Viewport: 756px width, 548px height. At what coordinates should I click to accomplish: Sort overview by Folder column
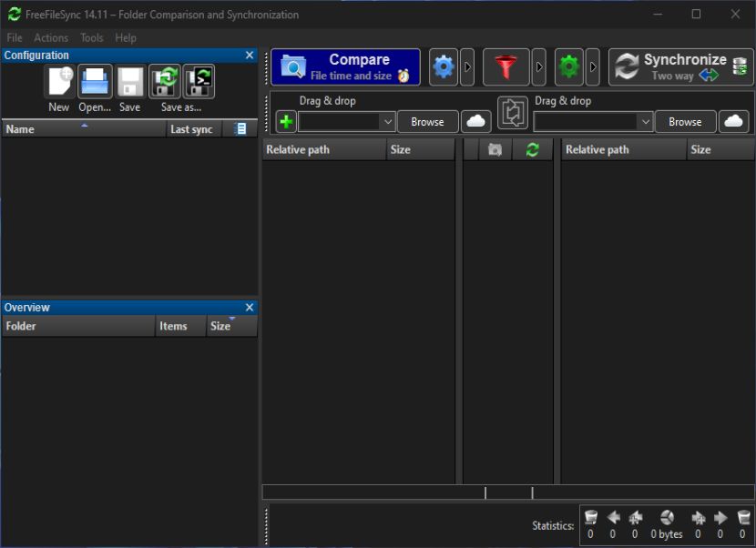point(78,326)
